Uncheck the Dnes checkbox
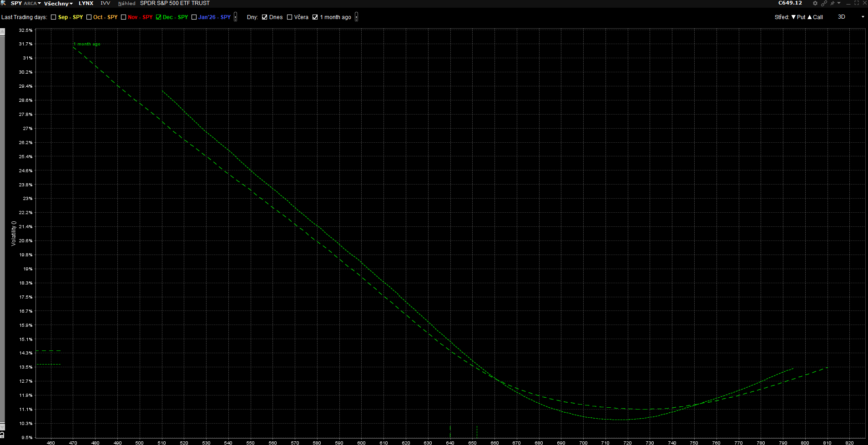 click(264, 17)
